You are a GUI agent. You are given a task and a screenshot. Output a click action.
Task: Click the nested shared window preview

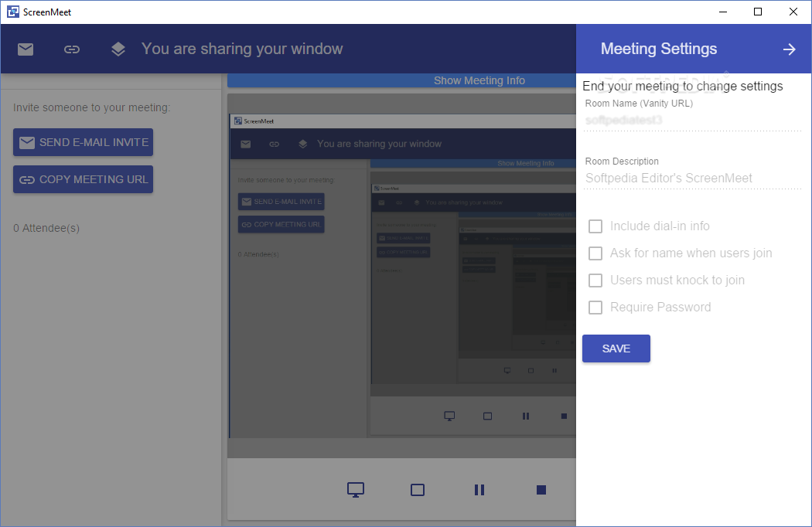402,275
